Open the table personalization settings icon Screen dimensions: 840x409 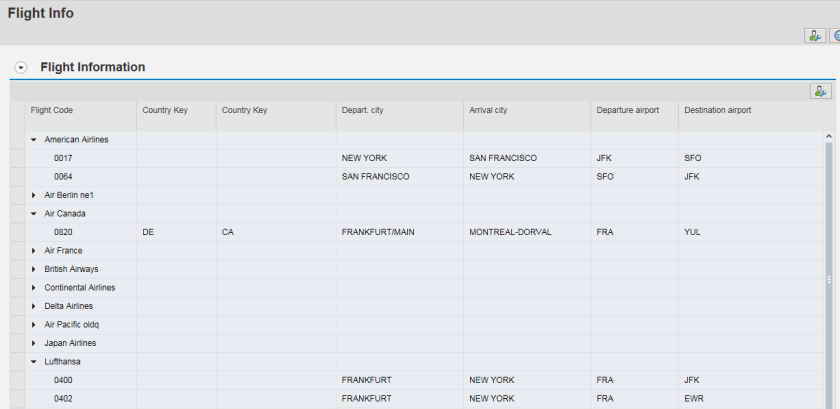click(820, 91)
